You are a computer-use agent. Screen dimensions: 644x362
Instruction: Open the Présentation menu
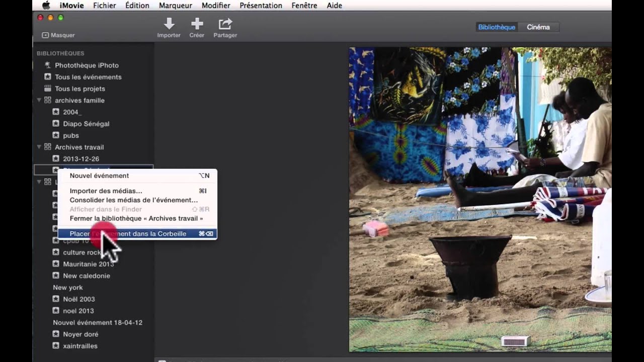pos(261,6)
